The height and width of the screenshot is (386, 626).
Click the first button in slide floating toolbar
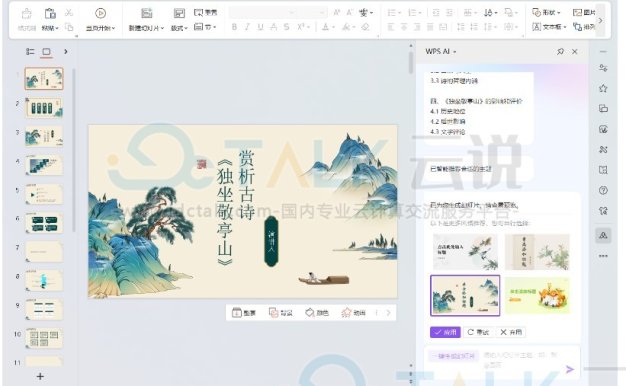[x=244, y=313]
